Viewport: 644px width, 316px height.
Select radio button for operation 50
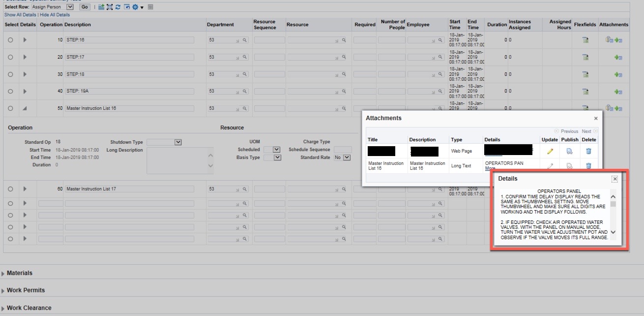[10, 108]
